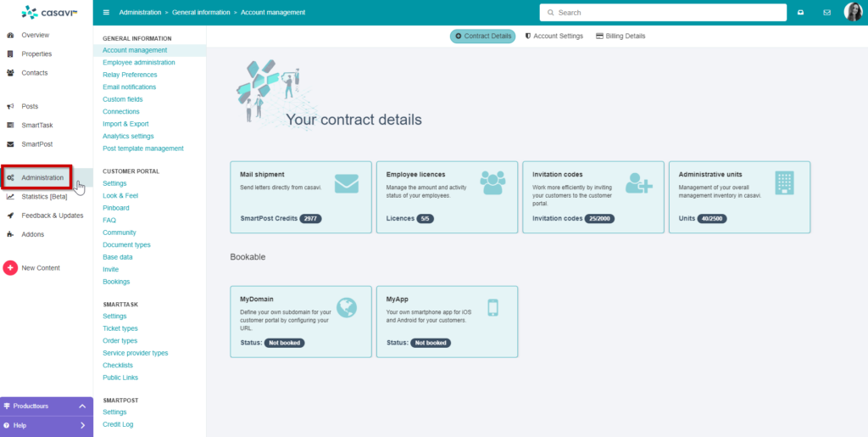Open the mail envelope icon in header
This screenshot has height=437, width=868.
pos(826,13)
